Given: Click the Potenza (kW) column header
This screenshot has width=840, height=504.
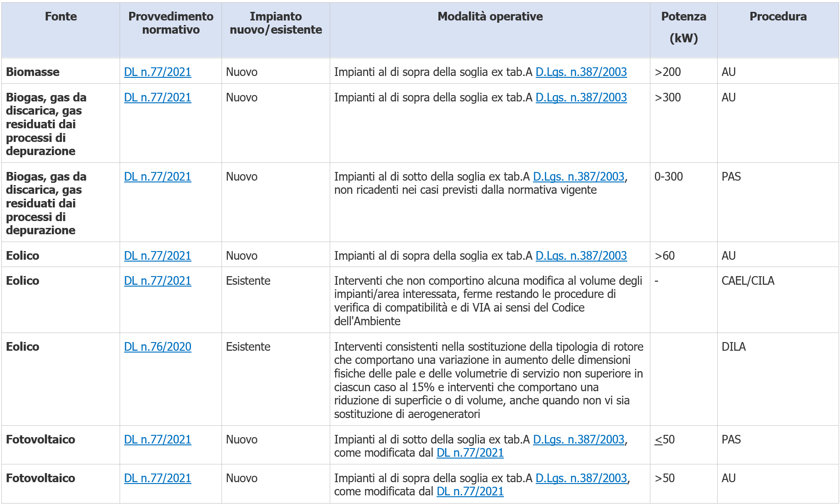Looking at the screenshot, I should 684,27.
